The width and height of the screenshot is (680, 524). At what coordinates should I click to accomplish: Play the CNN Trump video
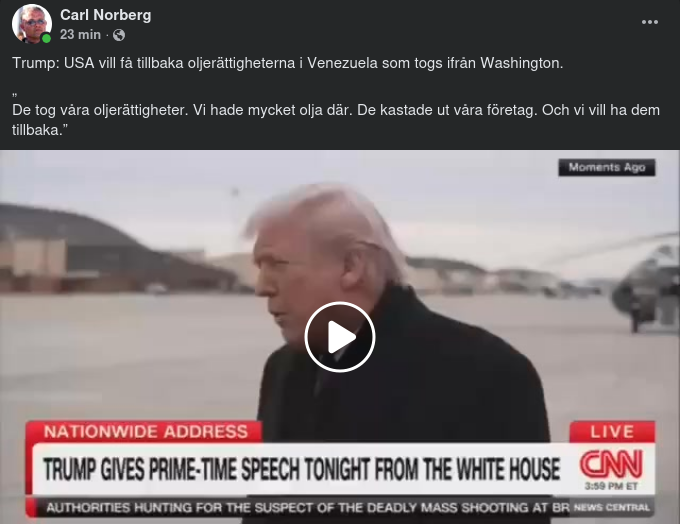(x=340, y=337)
